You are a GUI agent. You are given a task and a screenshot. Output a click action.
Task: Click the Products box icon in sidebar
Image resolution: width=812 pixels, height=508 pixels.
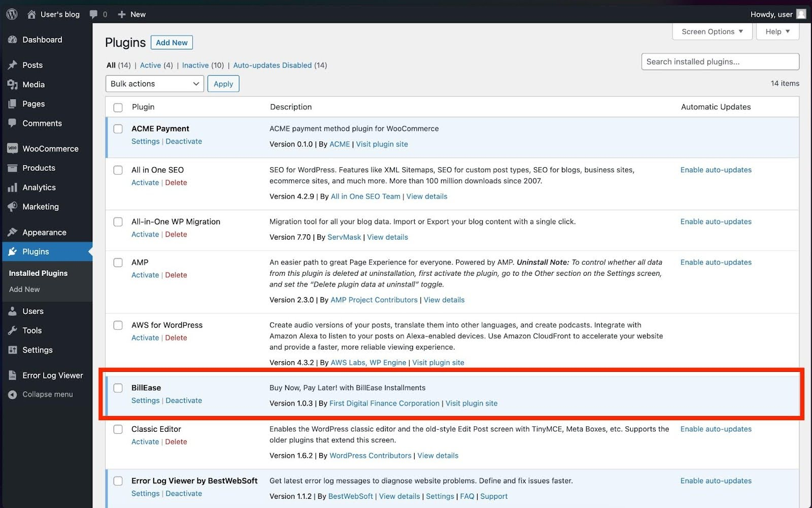pyautogui.click(x=13, y=168)
